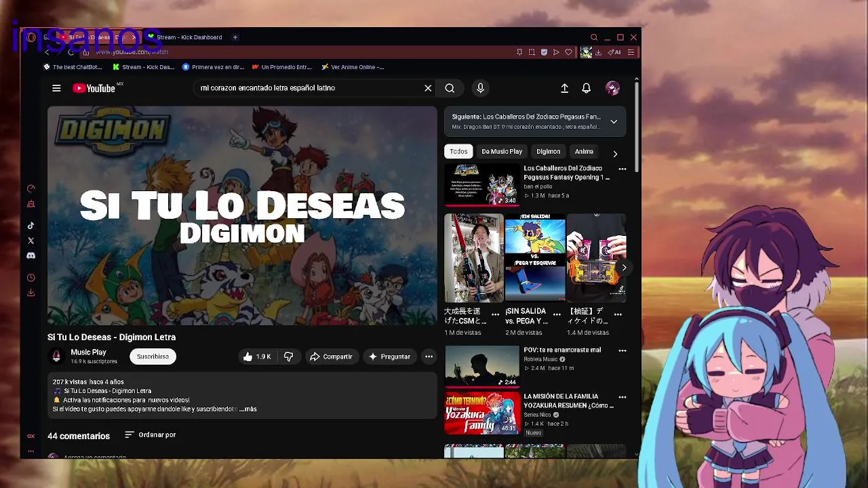Open Downloads icon in Opera sidebar
This screenshot has width=868, height=488.
[31, 293]
